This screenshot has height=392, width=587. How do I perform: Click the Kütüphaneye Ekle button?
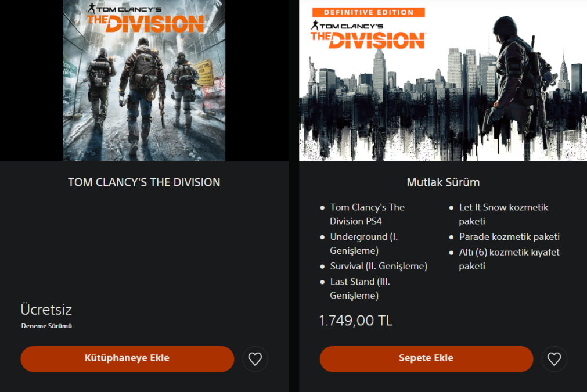(127, 359)
